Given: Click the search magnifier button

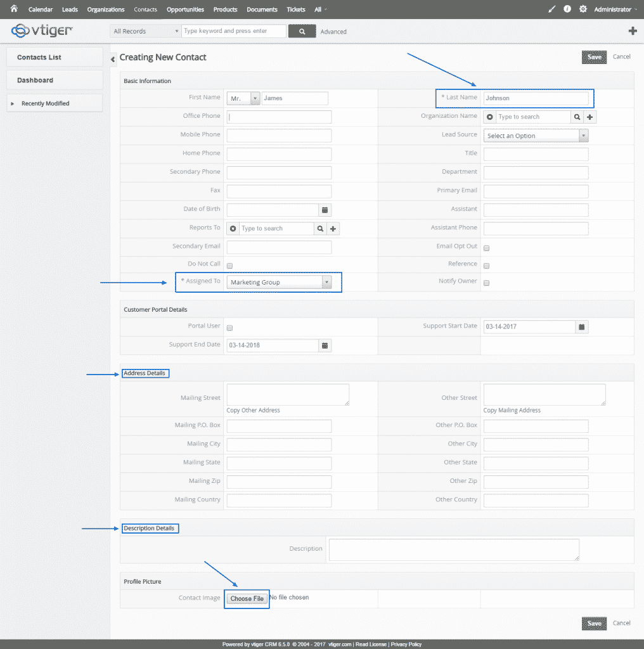Looking at the screenshot, I should coord(302,30).
